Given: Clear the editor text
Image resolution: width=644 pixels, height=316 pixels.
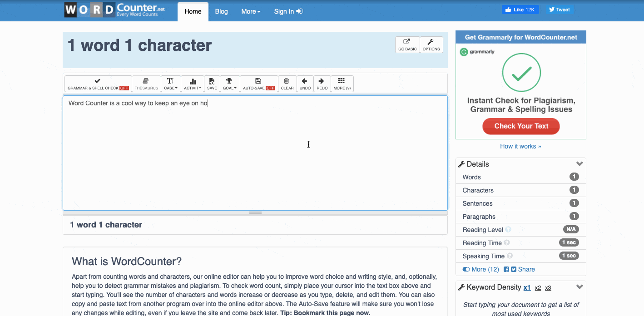Looking at the screenshot, I should [x=287, y=84].
